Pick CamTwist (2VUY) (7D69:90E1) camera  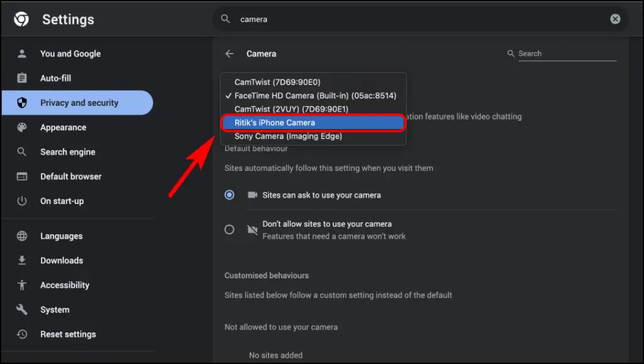click(313, 110)
